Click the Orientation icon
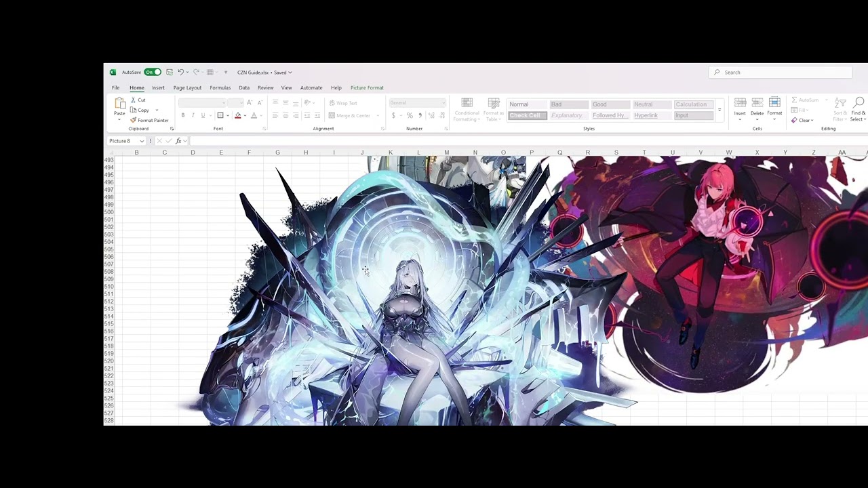Screen dimensions: 868x488 click(x=307, y=103)
